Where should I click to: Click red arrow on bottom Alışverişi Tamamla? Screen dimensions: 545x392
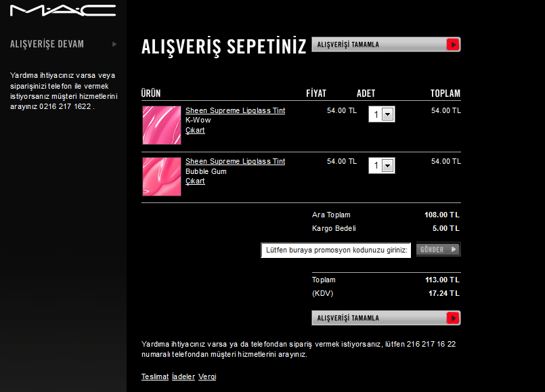[453, 318]
